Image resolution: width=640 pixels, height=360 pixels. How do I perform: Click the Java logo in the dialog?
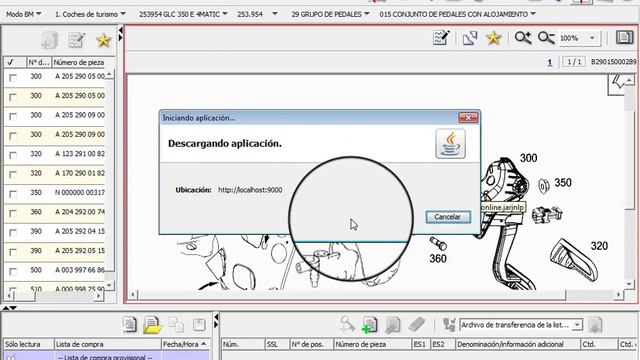point(450,144)
